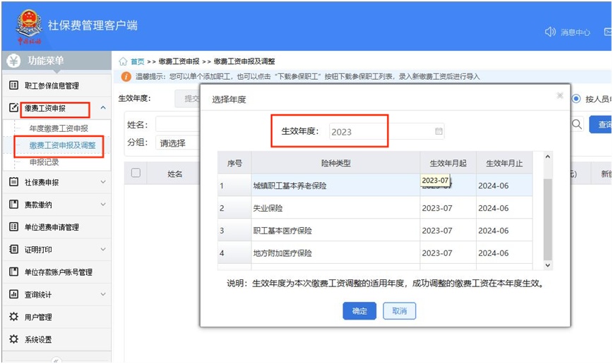Click the orange info tip icon
This screenshot has height=364, width=613.
pyautogui.click(x=126, y=77)
